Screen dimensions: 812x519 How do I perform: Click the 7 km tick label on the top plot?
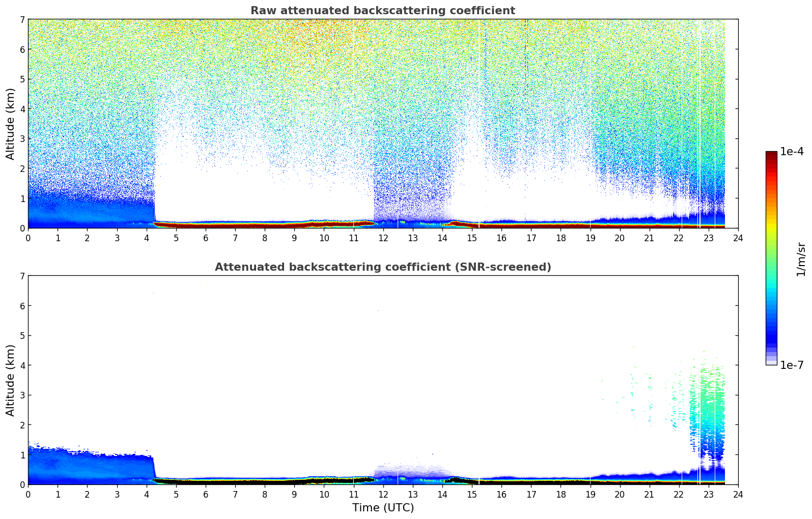pyautogui.click(x=22, y=19)
